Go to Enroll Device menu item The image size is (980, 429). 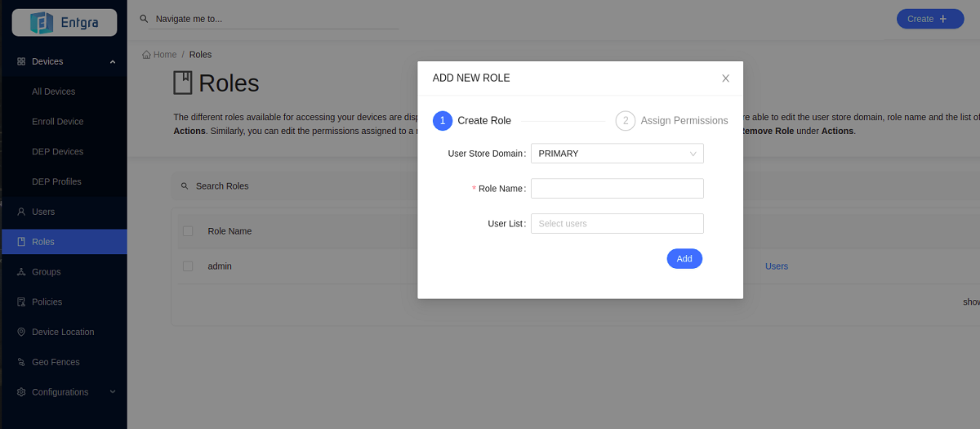click(57, 122)
